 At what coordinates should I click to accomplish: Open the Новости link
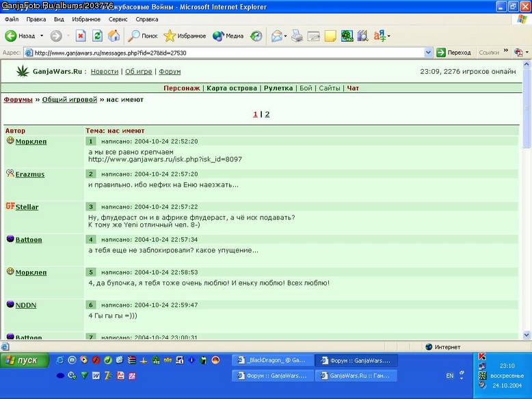(105, 72)
